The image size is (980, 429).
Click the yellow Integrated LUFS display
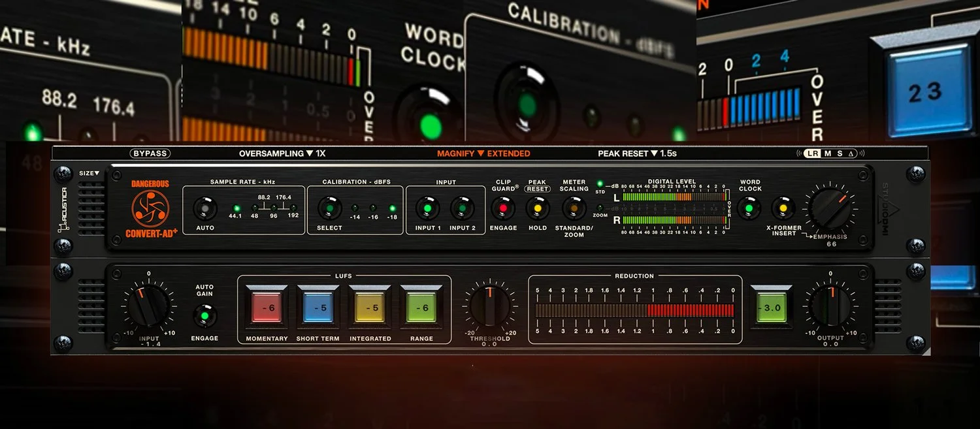coord(370,308)
